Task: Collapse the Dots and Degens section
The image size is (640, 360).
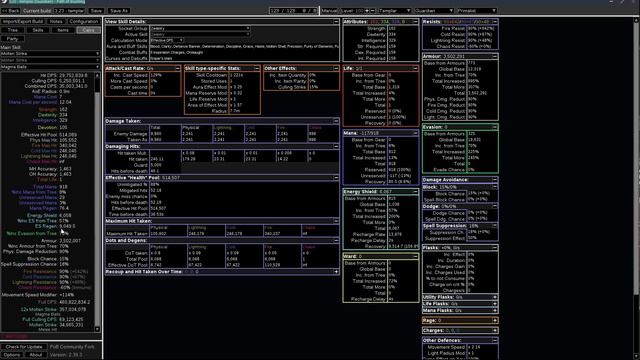Action: tap(336, 240)
